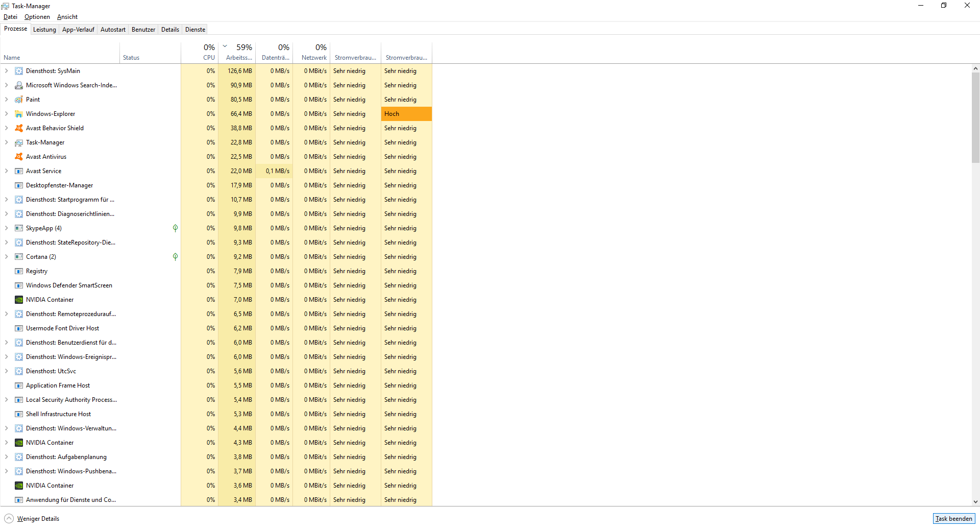This screenshot has width=980, height=531.
Task: Click the Task-Manager title bar icon
Action: 5,6
